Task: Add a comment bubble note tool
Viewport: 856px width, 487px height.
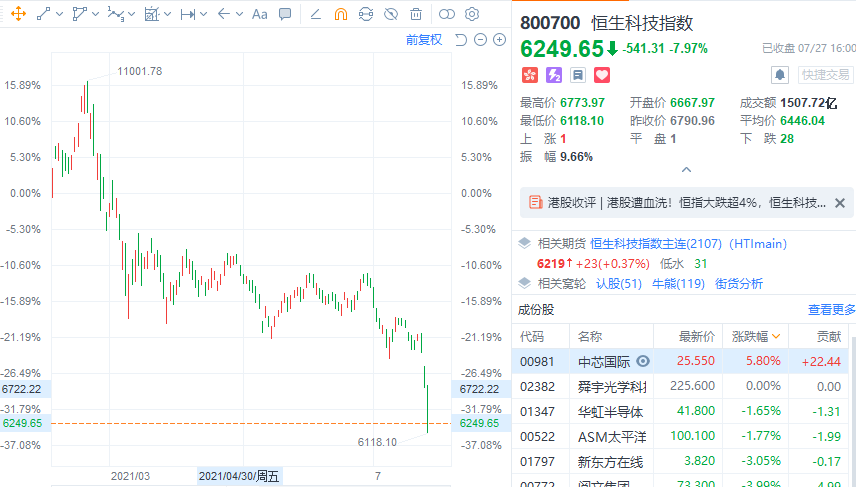Action: (x=285, y=14)
